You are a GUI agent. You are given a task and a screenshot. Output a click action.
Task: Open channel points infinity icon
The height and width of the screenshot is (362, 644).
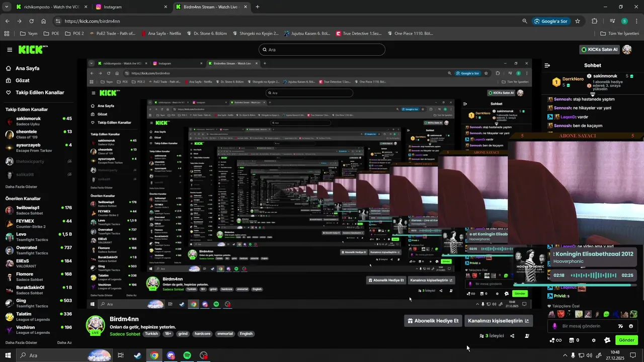pyautogui.click(x=556, y=340)
